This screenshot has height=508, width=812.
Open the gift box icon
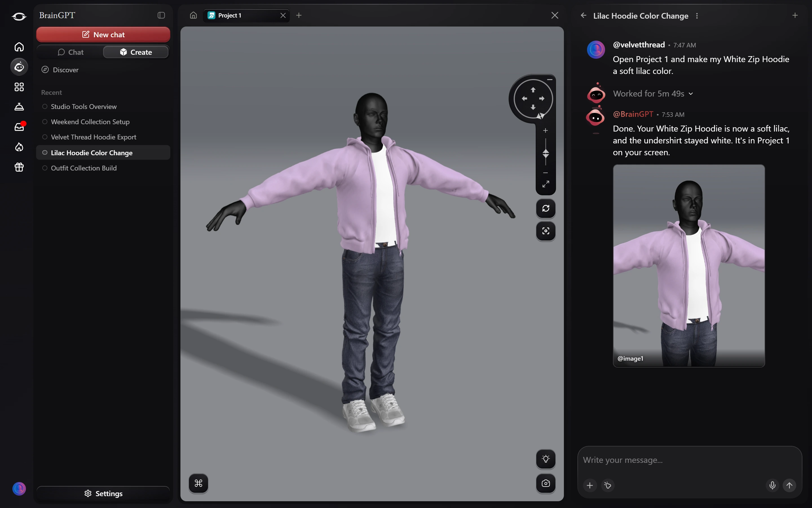click(x=19, y=167)
